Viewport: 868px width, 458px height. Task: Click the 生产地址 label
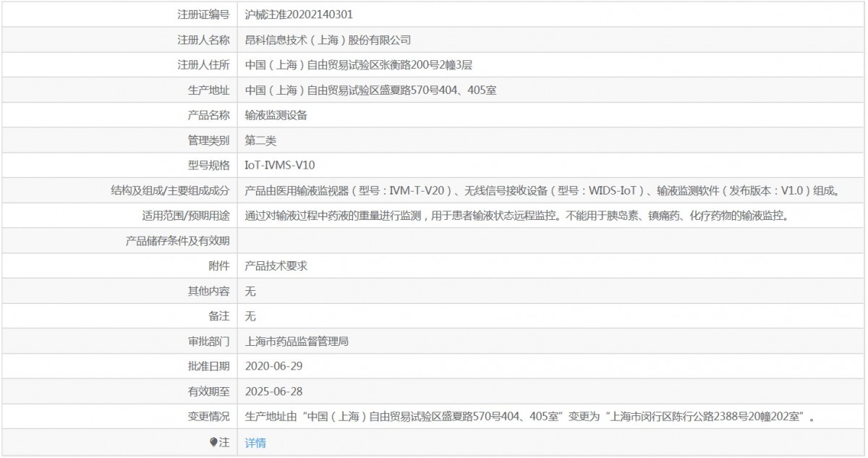pos(208,90)
